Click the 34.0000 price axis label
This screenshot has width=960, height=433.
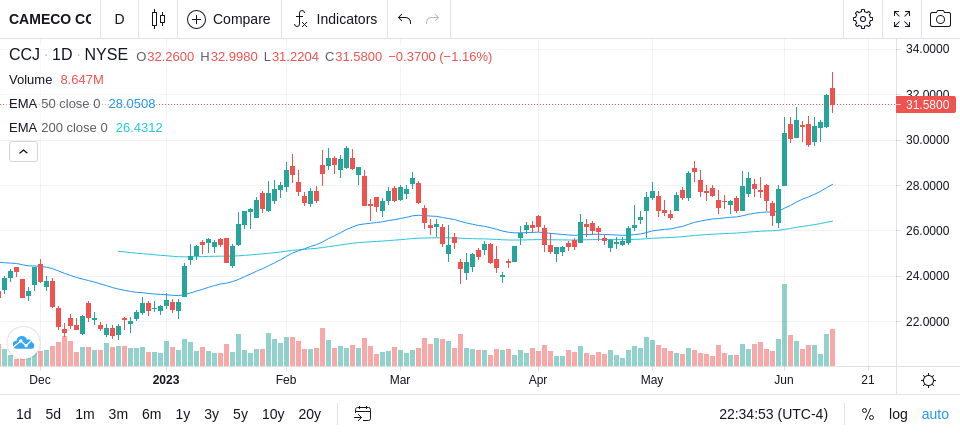point(928,49)
